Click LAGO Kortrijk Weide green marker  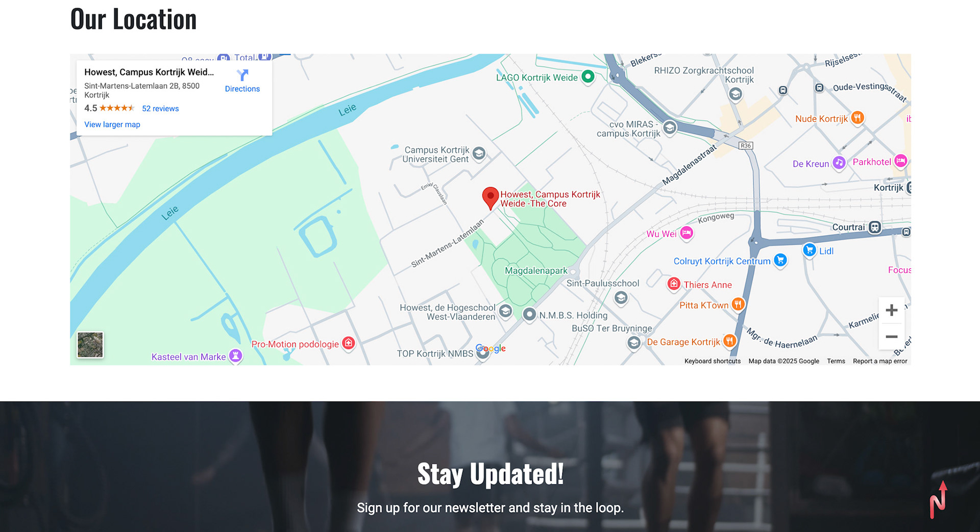(588, 77)
